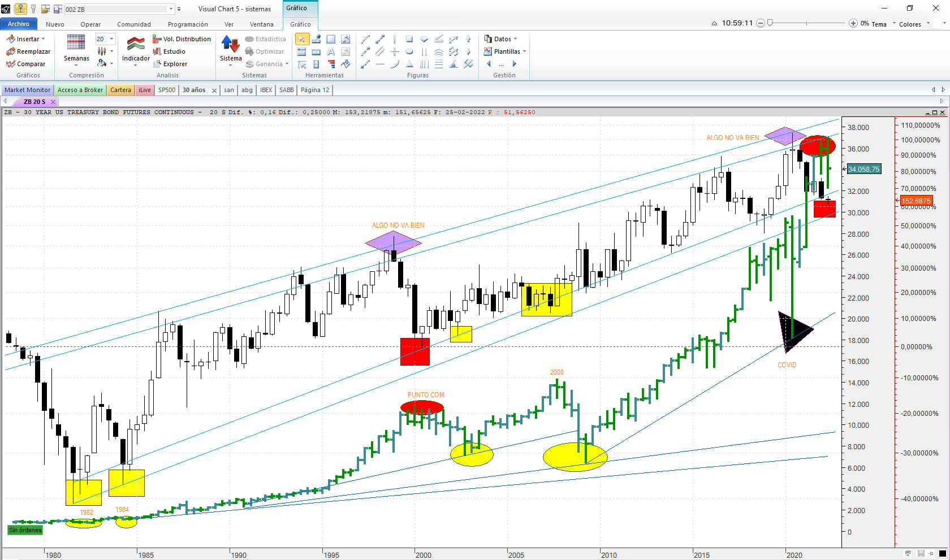Click the Indicador chart icon
This screenshot has width=950, height=560.
136,44
